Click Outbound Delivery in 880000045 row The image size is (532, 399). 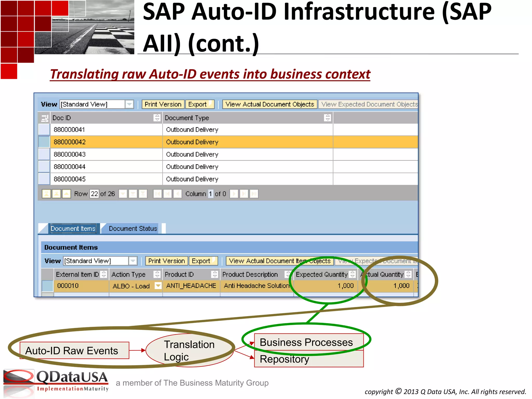click(x=248, y=179)
